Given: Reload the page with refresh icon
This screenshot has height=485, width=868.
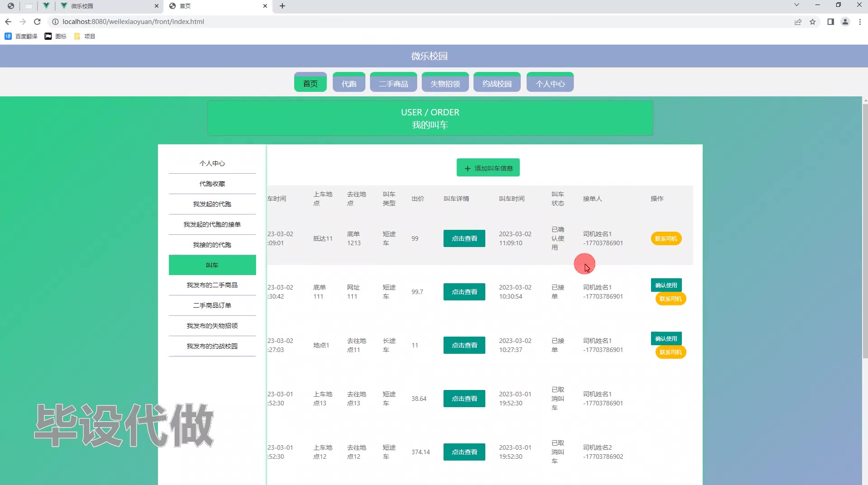Looking at the screenshot, I should 38,22.
